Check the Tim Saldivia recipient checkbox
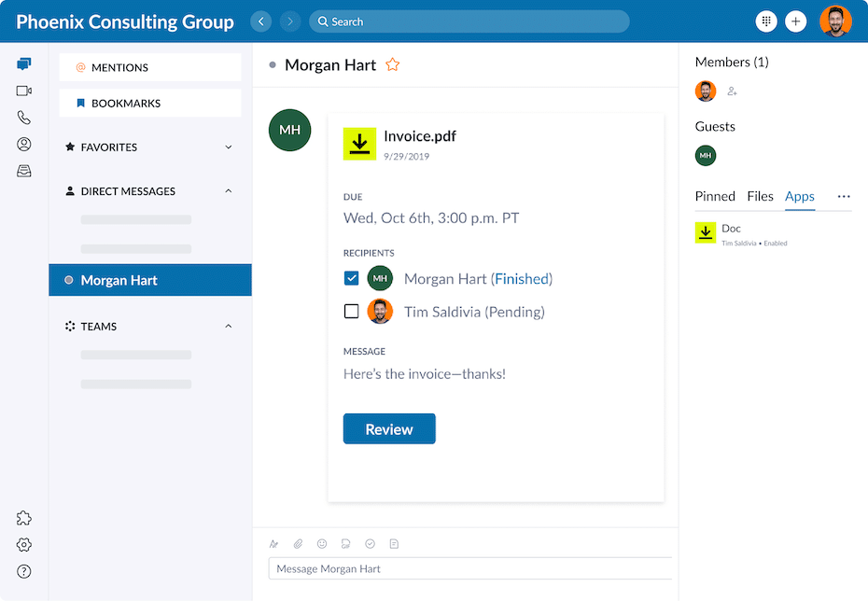 (352, 312)
